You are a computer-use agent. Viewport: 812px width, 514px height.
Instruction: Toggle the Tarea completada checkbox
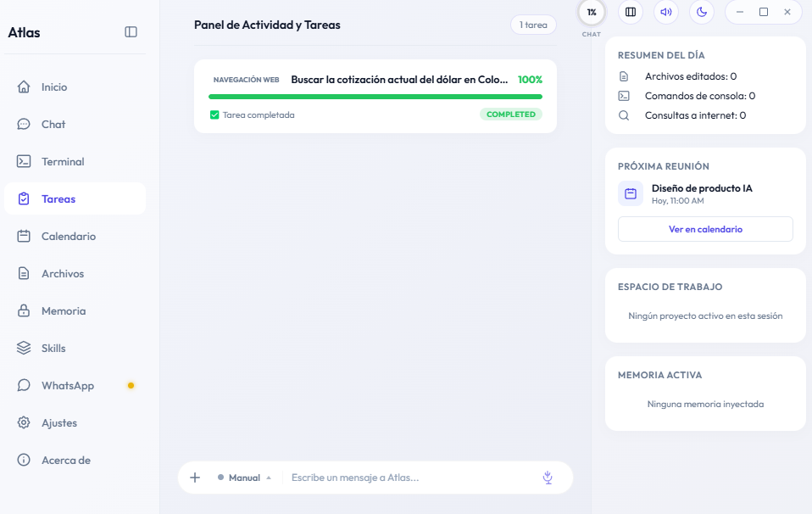[x=214, y=115]
